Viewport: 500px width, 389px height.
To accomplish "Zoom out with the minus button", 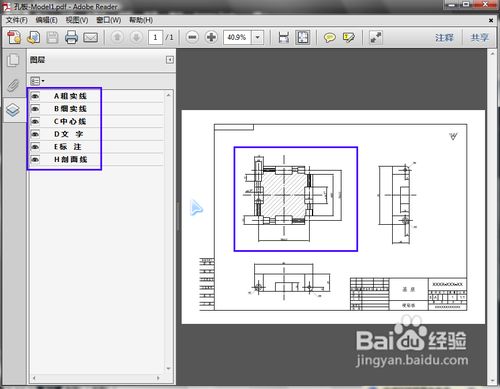I will coord(192,37).
